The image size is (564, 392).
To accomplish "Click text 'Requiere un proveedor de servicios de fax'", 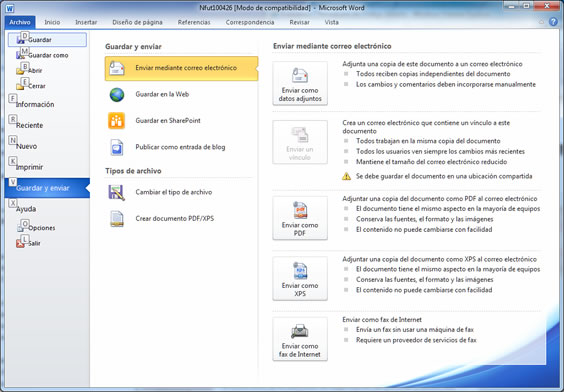I will point(416,340).
